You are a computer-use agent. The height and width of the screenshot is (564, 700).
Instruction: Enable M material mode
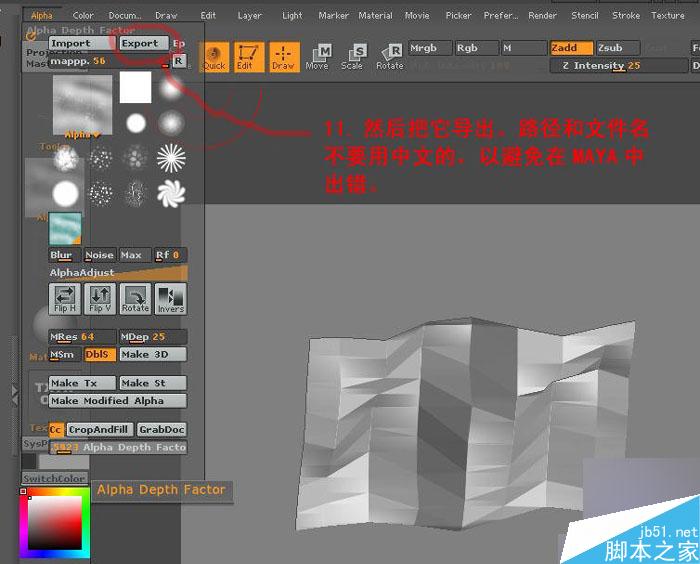pyautogui.click(x=524, y=48)
